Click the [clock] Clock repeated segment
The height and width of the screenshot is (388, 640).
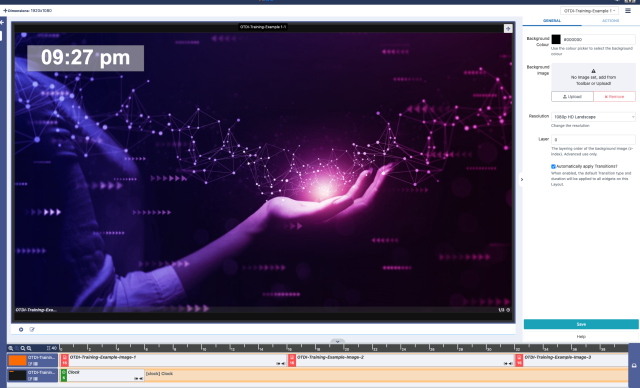pyautogui.click(x=386, y=375)
